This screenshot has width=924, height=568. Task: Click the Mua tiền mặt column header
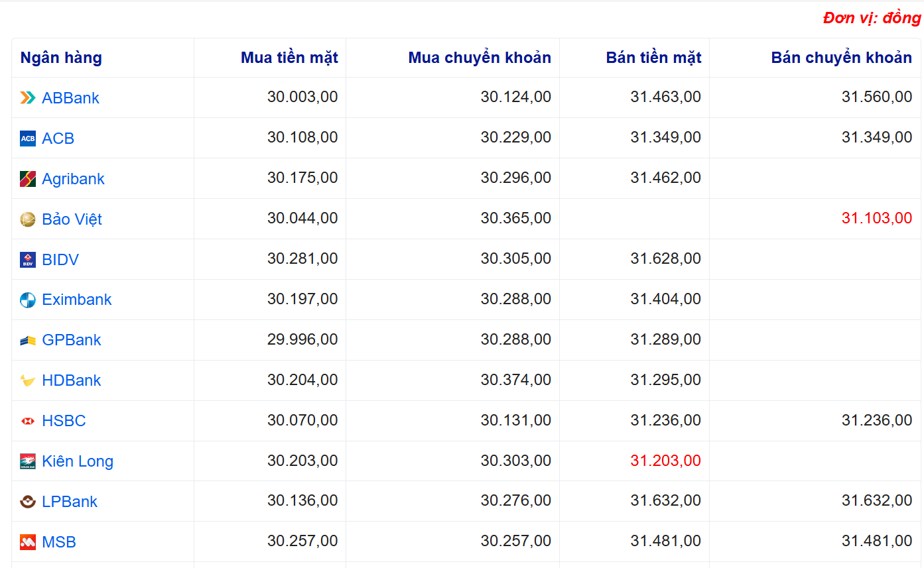tap(289, 58)
